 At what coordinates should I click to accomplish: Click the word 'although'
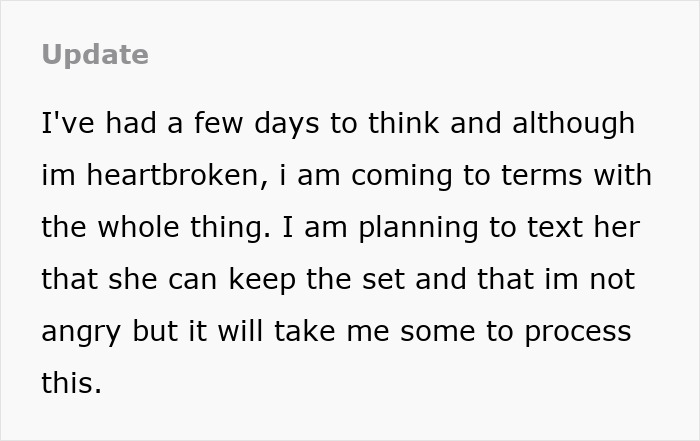pos(574,123)
